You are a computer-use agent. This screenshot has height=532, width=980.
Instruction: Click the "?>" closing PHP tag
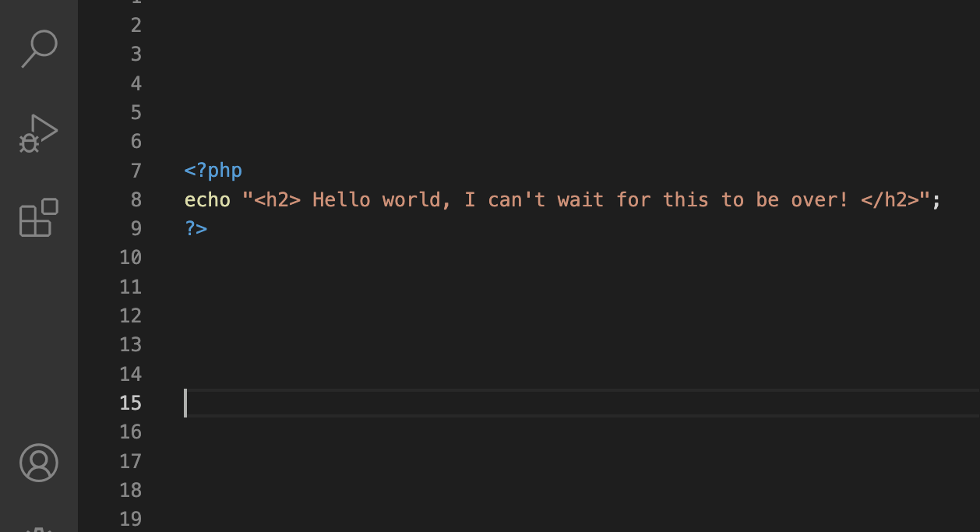point(196,229)
